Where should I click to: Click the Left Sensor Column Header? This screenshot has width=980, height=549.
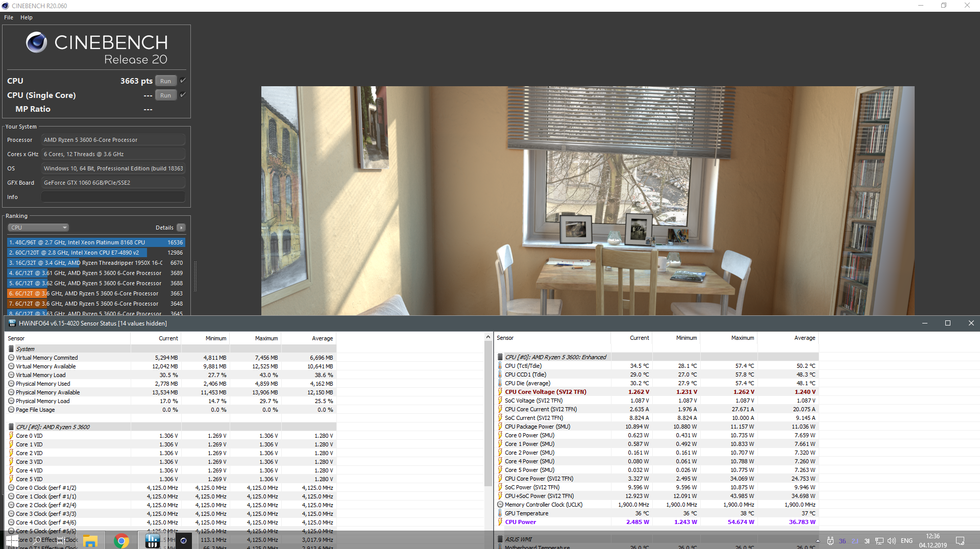coord(67,338)
